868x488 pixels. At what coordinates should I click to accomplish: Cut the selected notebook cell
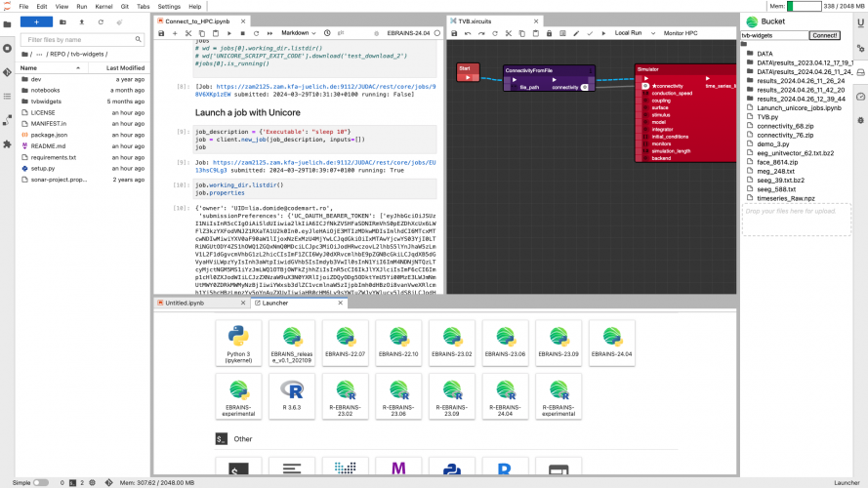[x=188, y=33]
